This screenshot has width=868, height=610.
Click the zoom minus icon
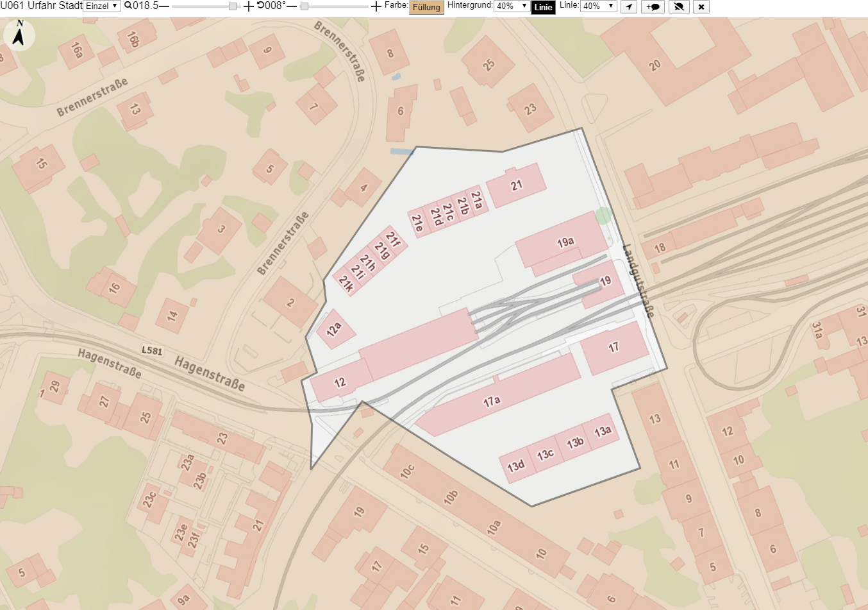[x=164, y=6]
